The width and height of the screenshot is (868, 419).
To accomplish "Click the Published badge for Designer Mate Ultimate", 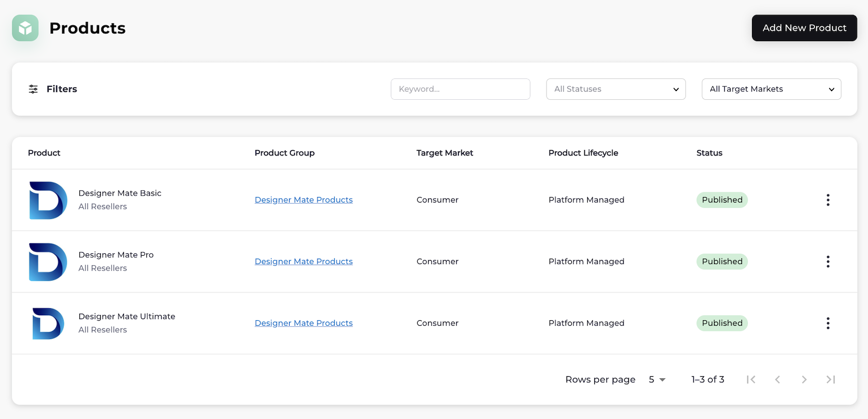I will pos(722,323).
